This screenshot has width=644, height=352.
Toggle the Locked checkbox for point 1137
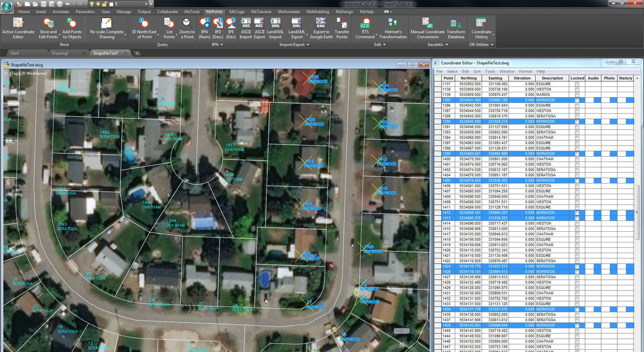577,83
